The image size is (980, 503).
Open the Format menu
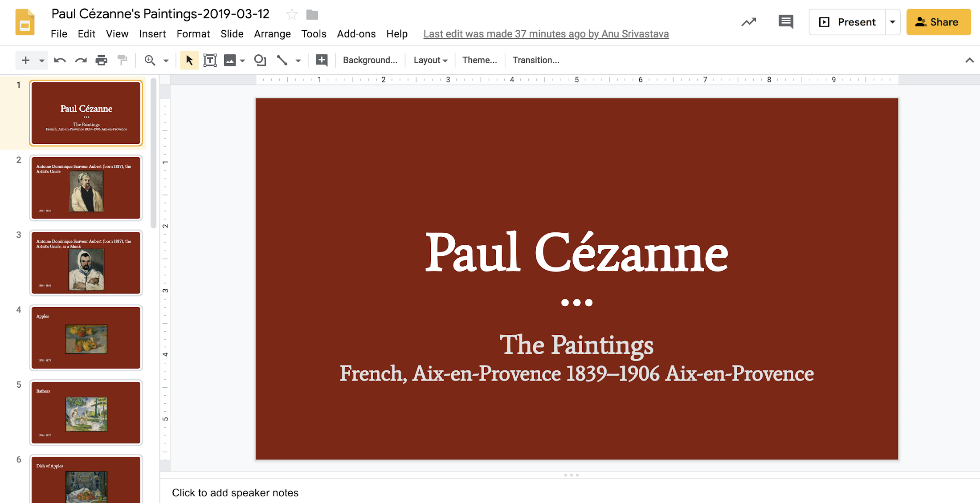click(193, 33)
